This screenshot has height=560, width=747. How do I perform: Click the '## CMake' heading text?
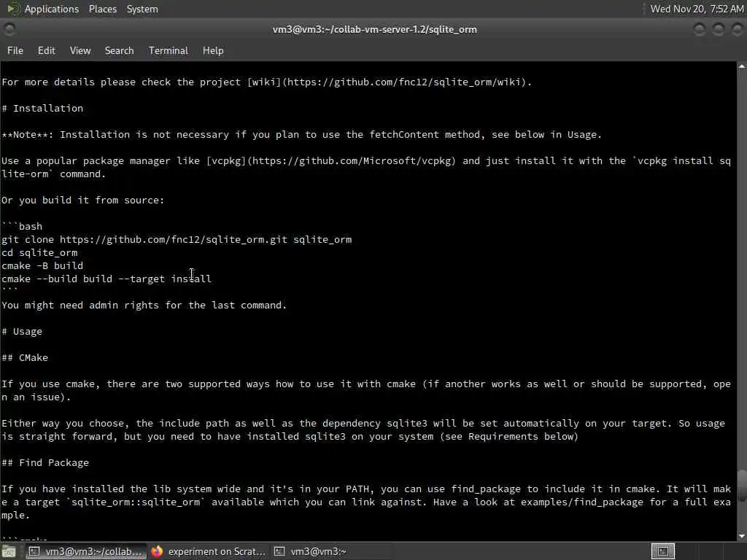25,357
